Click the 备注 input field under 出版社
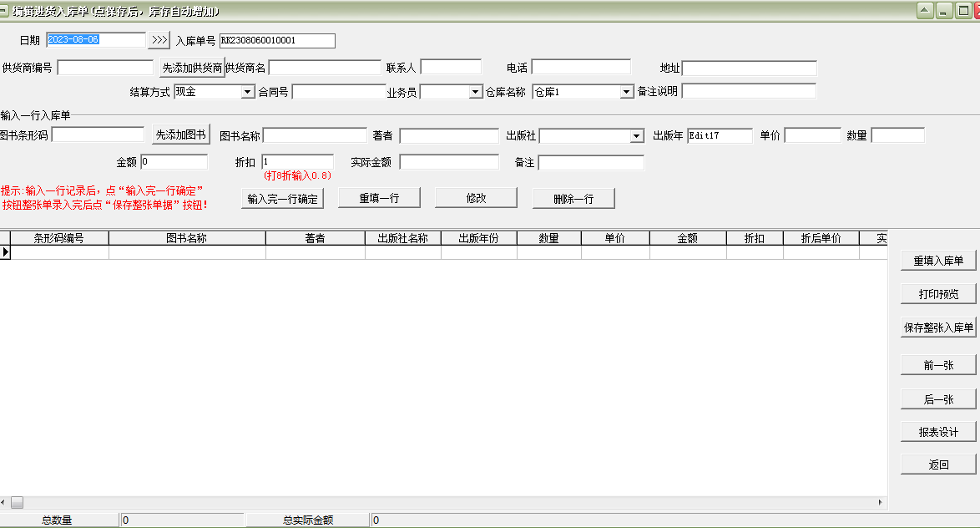This screenshot has height=528, width=980. pos(591,163)
